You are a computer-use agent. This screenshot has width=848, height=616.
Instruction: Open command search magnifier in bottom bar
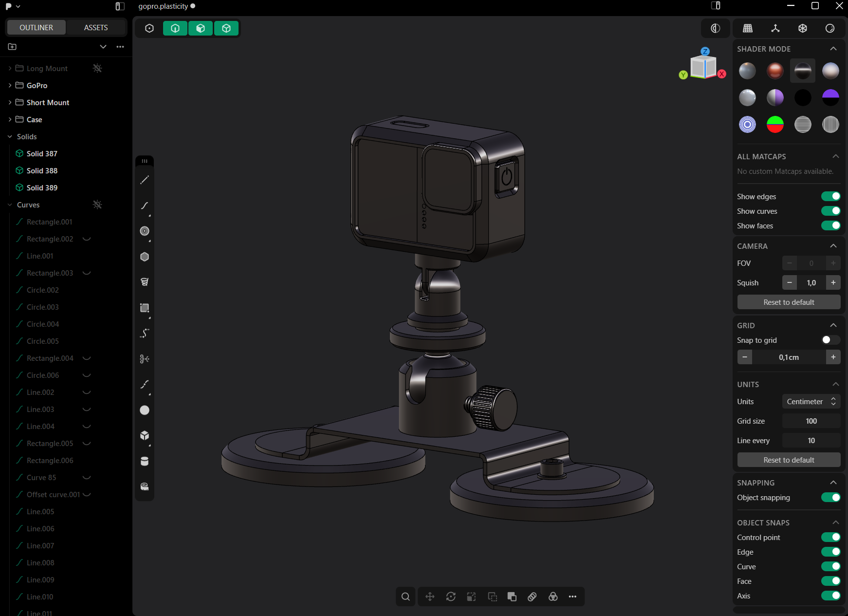[406, 597]
